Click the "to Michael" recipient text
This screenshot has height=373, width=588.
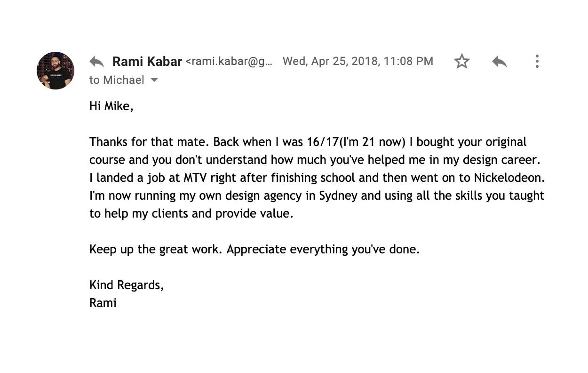tap(117, 80)
